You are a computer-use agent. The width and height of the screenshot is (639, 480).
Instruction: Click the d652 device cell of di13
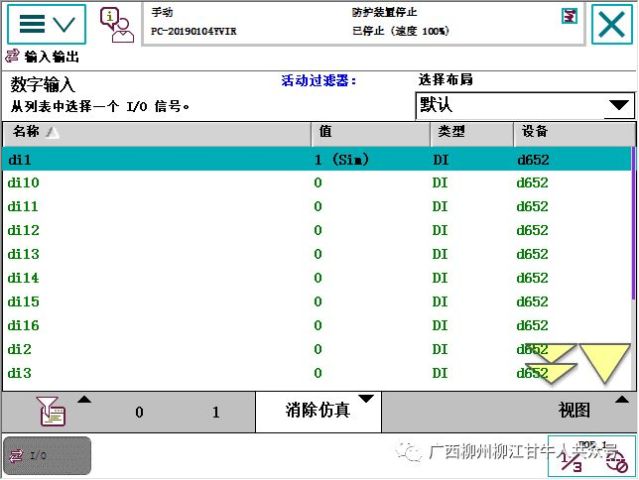532,254
